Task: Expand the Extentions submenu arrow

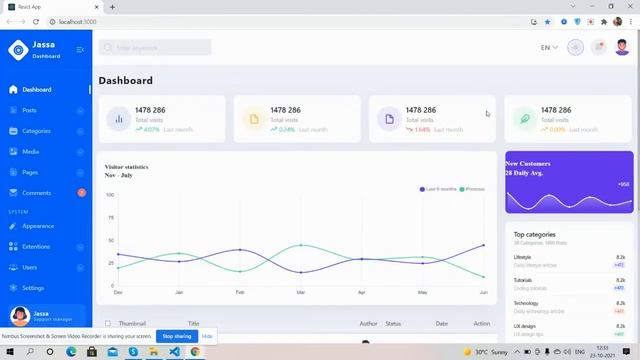Action: (x=80, y=247)
